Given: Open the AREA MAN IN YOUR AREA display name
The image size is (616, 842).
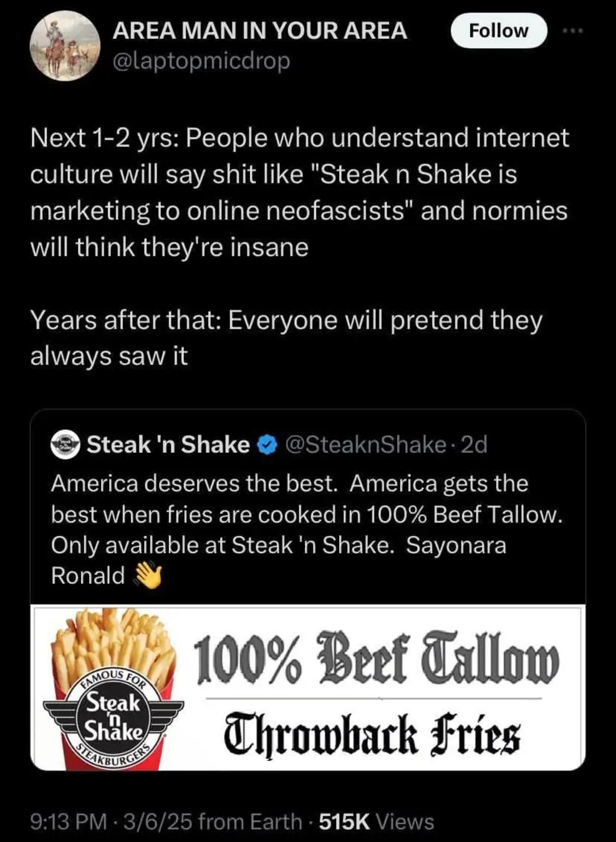Looking at the screenshot, I should [259, 31].
